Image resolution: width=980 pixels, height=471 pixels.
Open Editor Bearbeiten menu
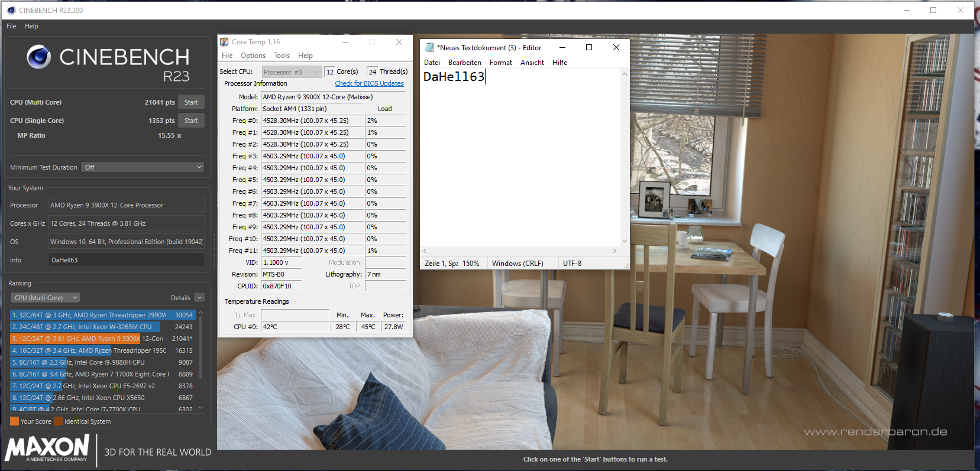click(464, 63)
